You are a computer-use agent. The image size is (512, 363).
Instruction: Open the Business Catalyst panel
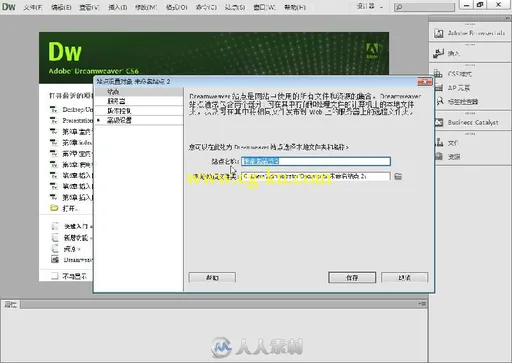(467, 122)
